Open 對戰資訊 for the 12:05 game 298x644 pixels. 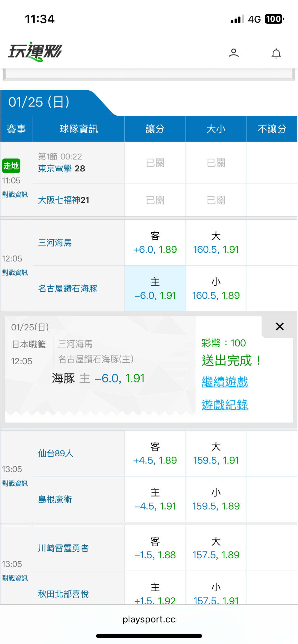pyautogui.click(x=15, y=273)
